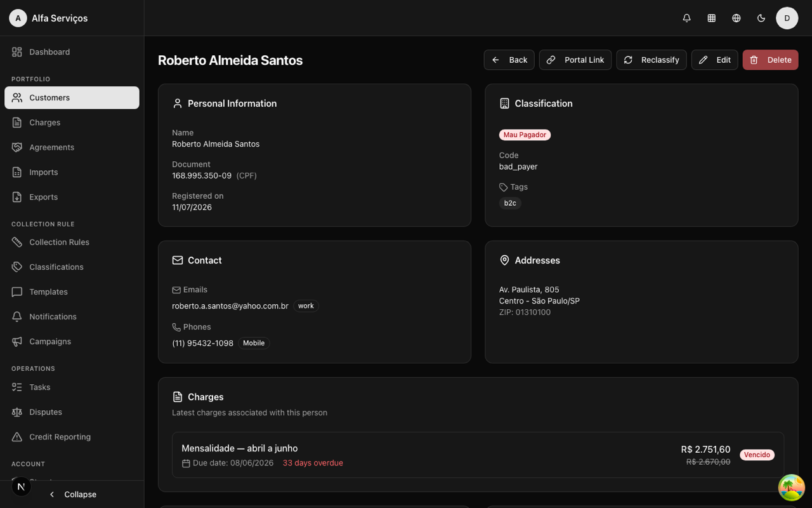
Task: Click the Credit Reporting warning icon
Action: pos(17,436)
